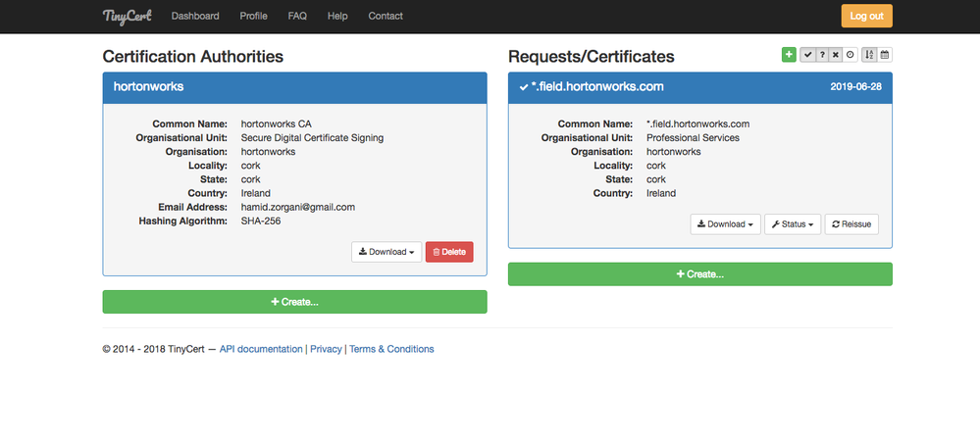980x443 pixels.
Task: Toggle the question mark pending filter
Action: pyautogui.click(x=822, y=55)
